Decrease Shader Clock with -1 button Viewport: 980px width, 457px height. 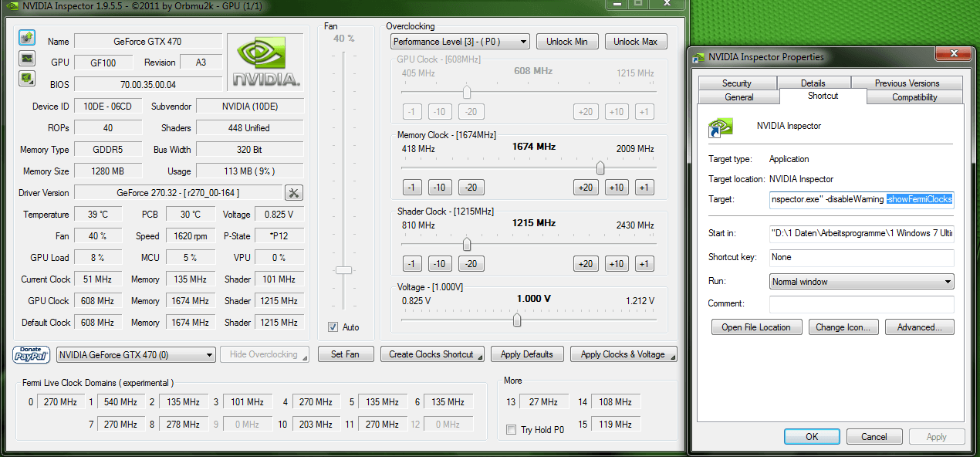point(412,264)
